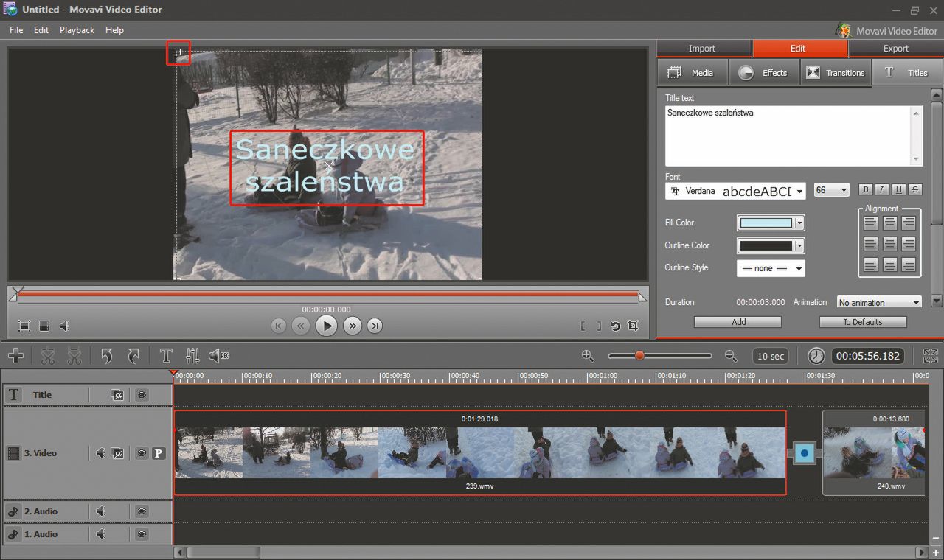This screenshot has width=944, height=560.
Task: Click the To Defaults button
Action: click(x=863, y=322)
